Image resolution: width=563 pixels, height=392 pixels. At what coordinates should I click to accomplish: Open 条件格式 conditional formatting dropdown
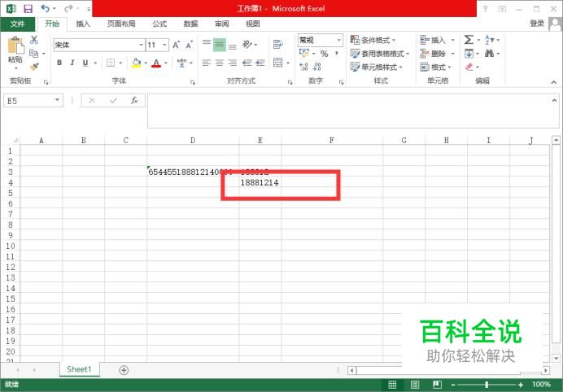[x=373, y=40]
